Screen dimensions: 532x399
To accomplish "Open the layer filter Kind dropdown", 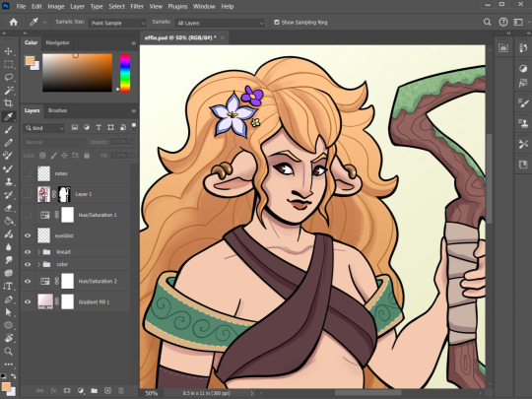I will 43,128.
